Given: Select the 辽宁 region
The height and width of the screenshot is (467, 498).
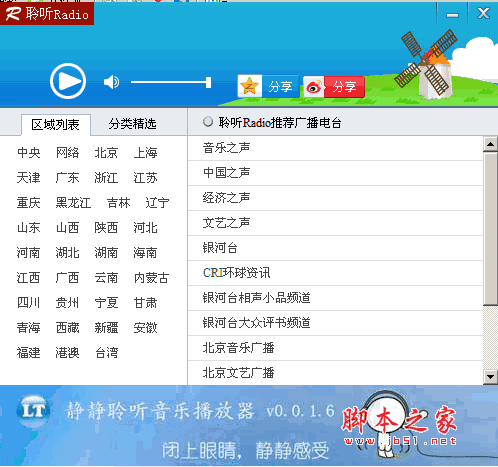Looking at the screenshot, I should pyautogui.click(x=157, y=203).
